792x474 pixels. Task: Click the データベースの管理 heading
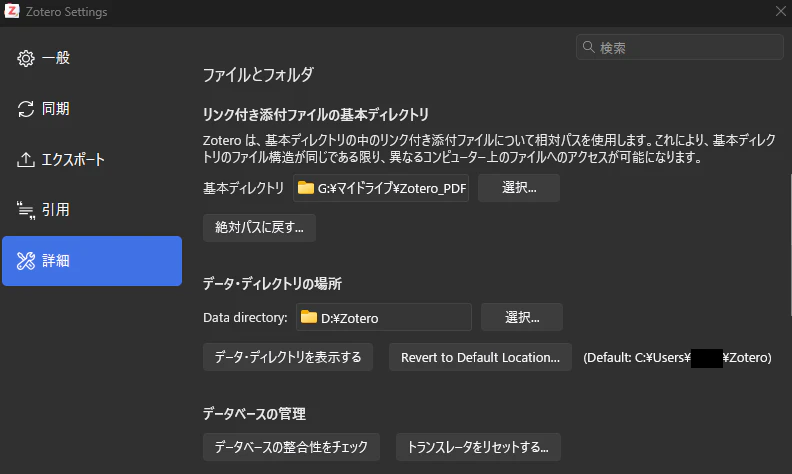pyautogui.click(x=254, y=414)
